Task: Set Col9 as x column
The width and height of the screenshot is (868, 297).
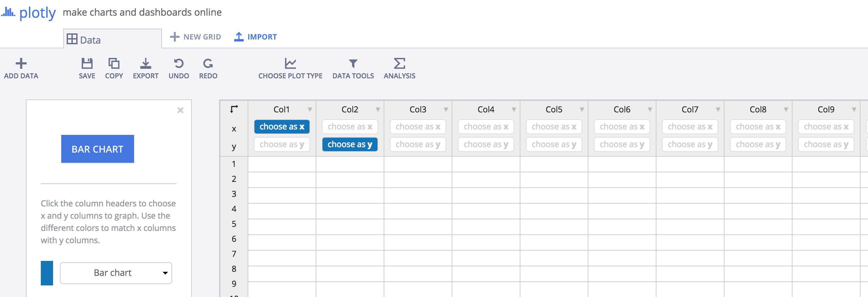Action: point(826,127)
